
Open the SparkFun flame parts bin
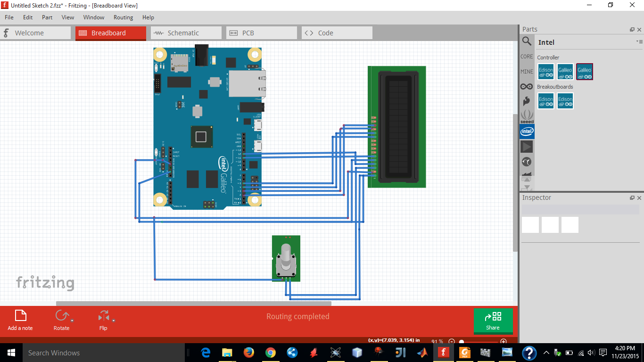click(527, 101)
